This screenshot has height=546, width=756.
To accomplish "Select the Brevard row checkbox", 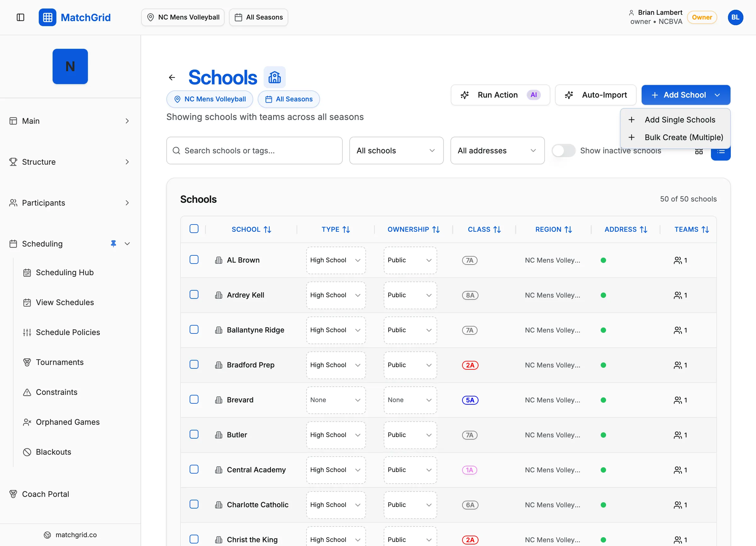I will [194, 399].
